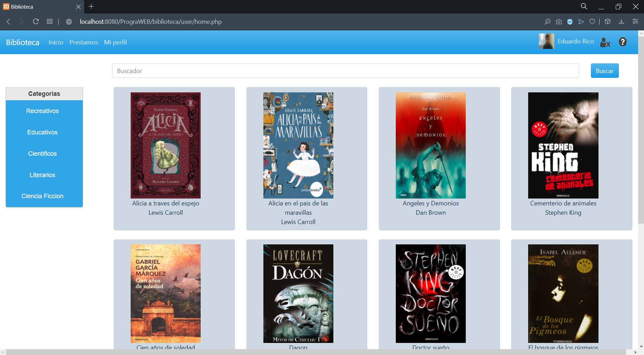Viewport: 644px width, 355px height.
Task: Open the Alicia en el pais de las maravillas cover
Action: coord(298,145)
